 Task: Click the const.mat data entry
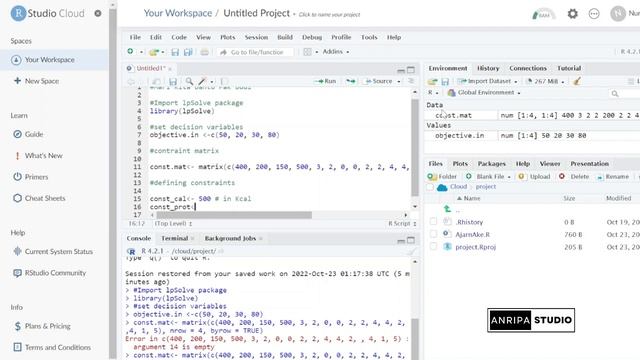pyautogui.click(x=453, y=116)
